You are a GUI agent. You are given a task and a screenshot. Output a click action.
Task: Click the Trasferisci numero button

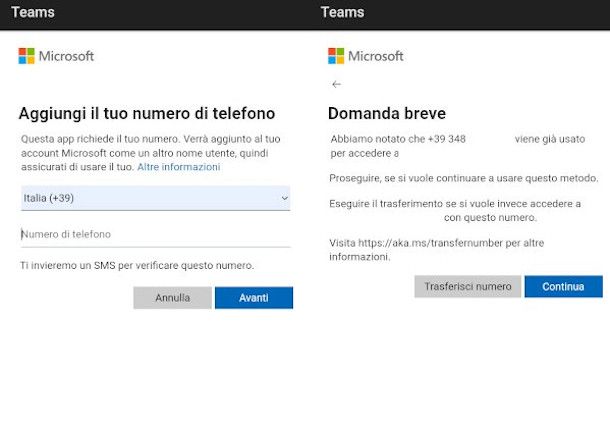click(x=468, y=286)
